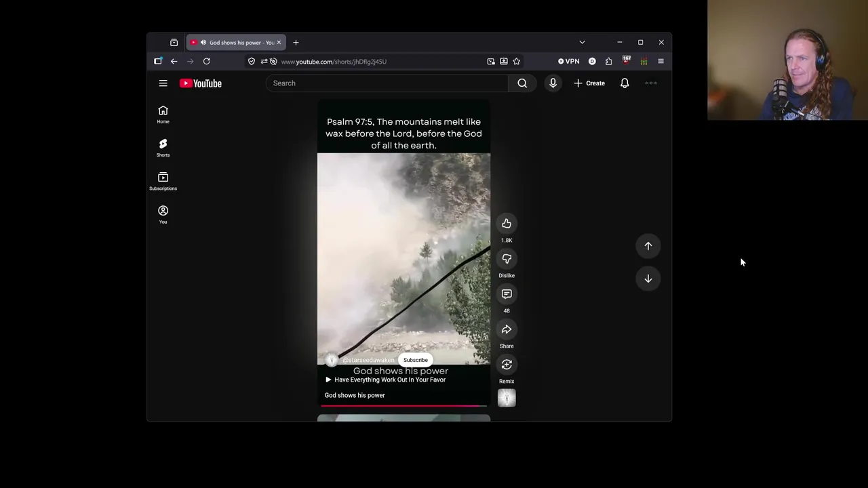
Task: Click the God shows his power description
Action: [x=355, y=395]
